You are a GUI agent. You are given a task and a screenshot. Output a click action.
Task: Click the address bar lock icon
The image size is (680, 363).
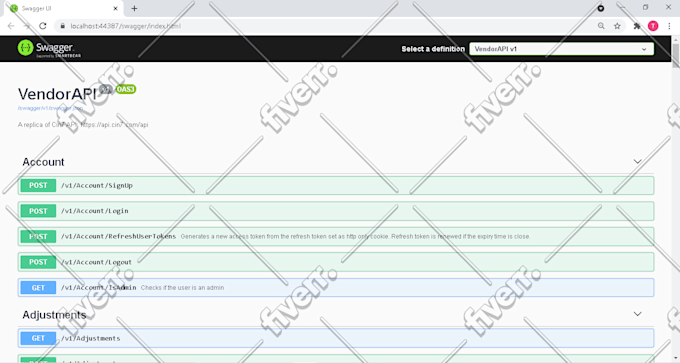point(62,26)
